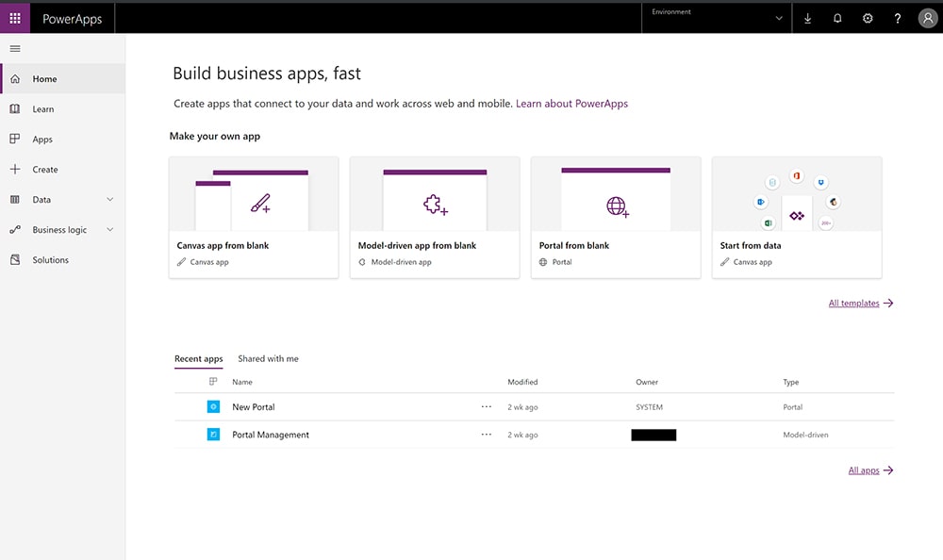Click the Portal type cell for New Portal
Viewport: 943px width, 560px height.
click(x=793, y=407)
